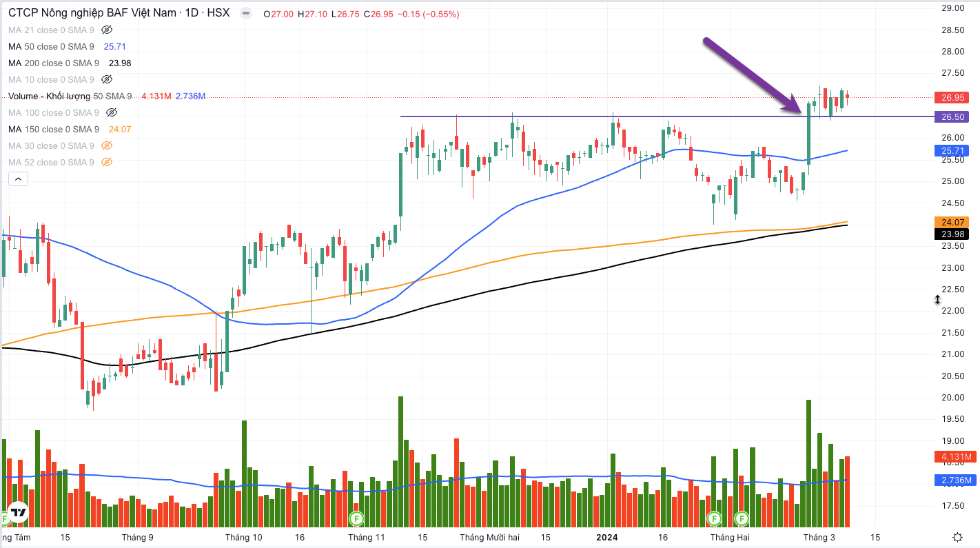The image size is (980, 548).
Task: Click the Tháng Mười hai label on time axis
Action: (489, 537)
